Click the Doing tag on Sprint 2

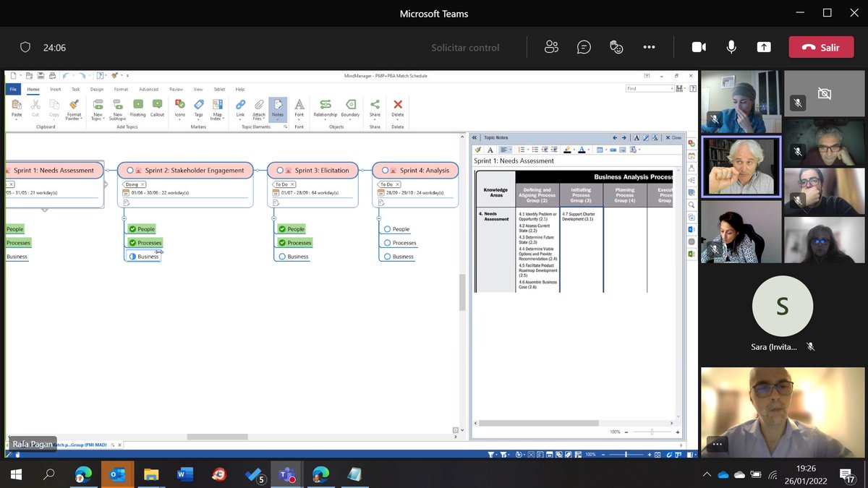pos(135,184)
